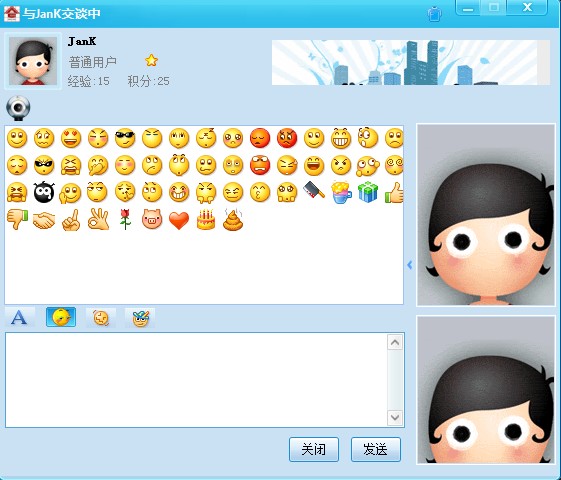Click the 关闭 button

point(314,449)
